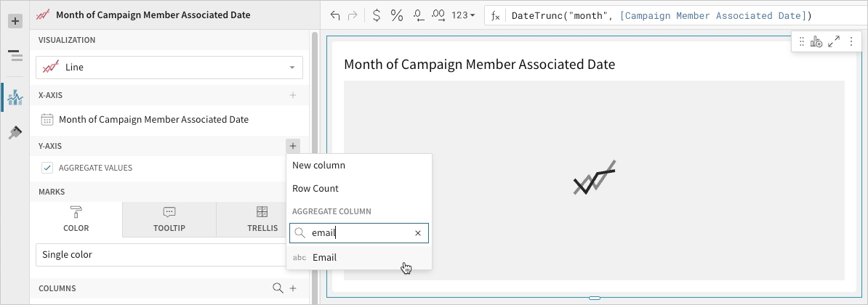Click add-element plus icon in left sidebar
Screen dimensions: 868x305
point(15,21)
